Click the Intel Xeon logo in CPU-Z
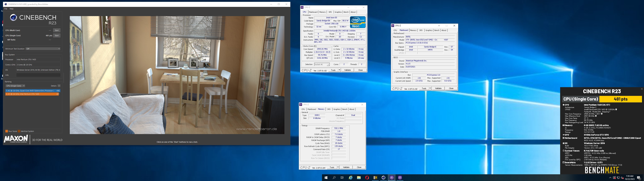The height and width of the screenshot is (181, 644). [358, 22]
